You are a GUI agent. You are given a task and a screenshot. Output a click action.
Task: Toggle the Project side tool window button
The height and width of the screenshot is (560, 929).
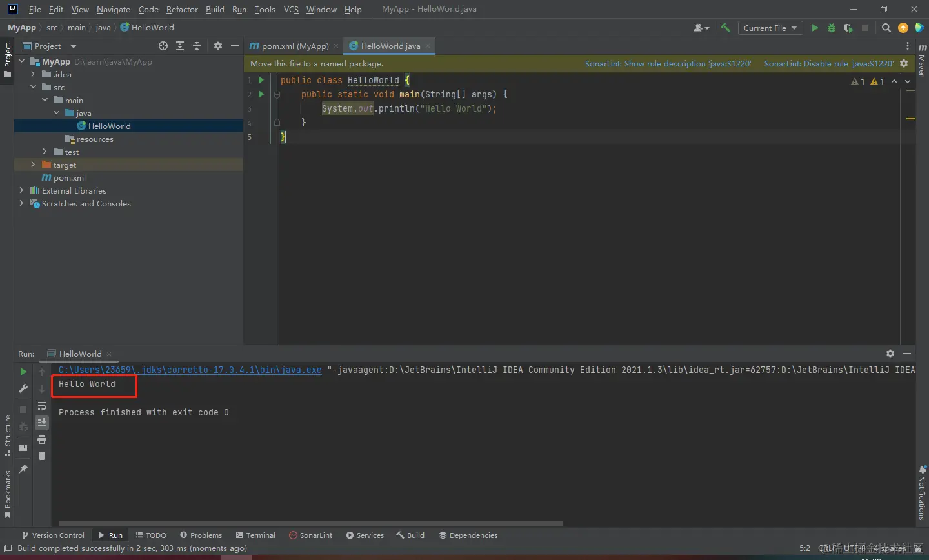pos(8,60)
